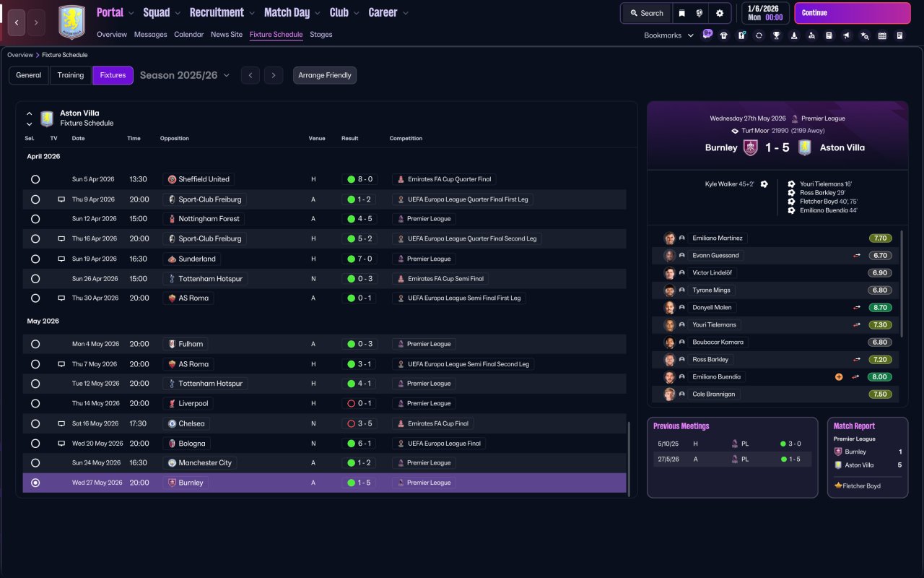924x578 pixels.
Task: Select the Manchester City fixture radio button
Action: point(35,463)
